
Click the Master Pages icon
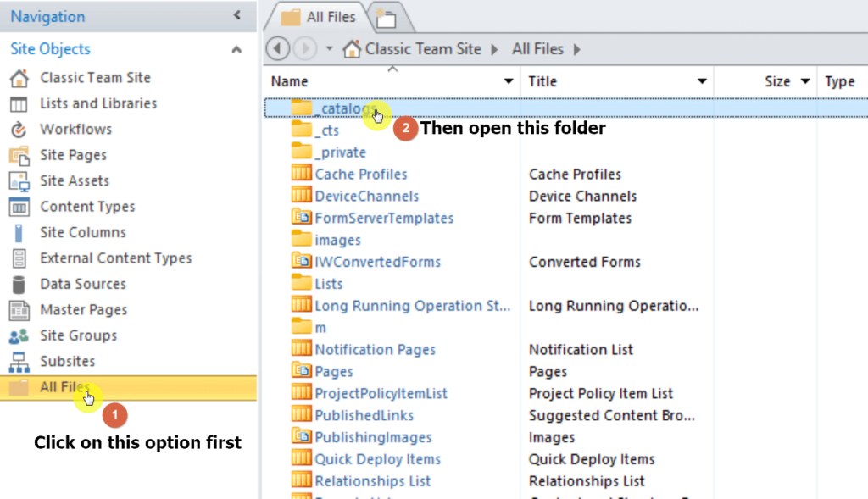pos(19,310)
